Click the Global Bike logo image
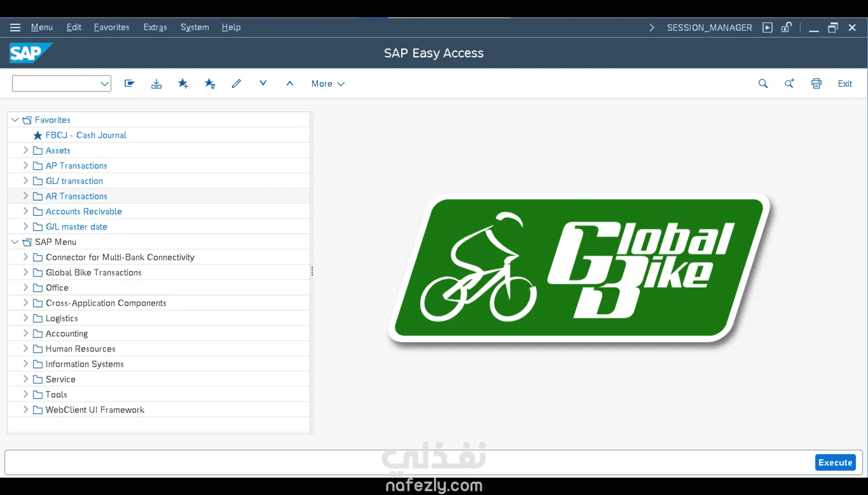This screenshot has height=495, width=868. tap(581, 268)
